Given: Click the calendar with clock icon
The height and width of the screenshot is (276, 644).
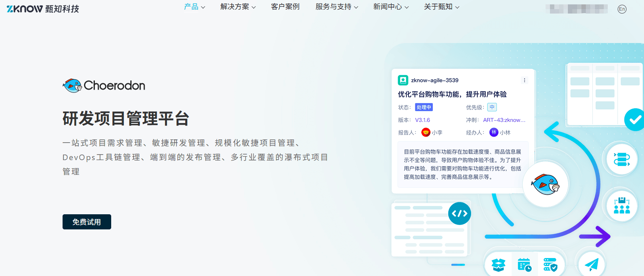Looking at the screenshot, I should (524, 264).
